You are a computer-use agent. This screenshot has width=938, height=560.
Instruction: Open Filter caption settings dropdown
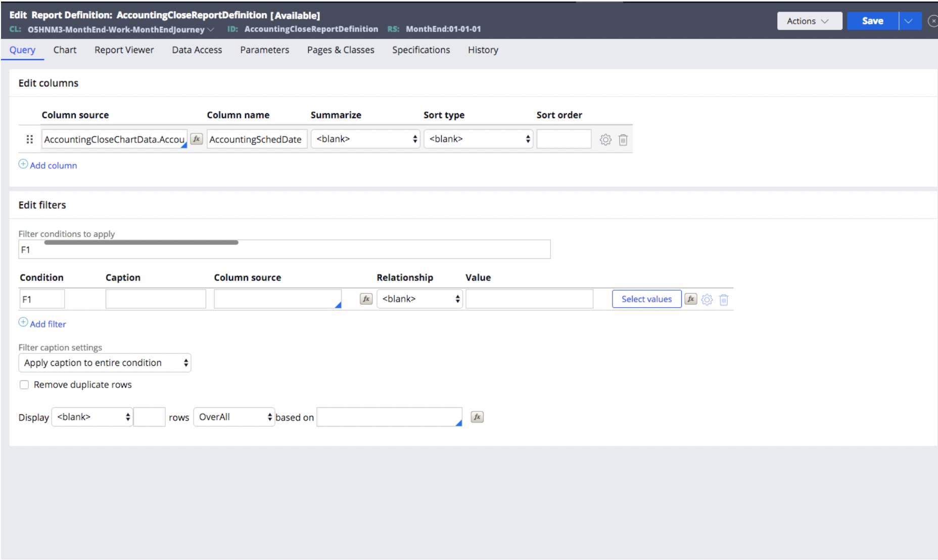105,363
